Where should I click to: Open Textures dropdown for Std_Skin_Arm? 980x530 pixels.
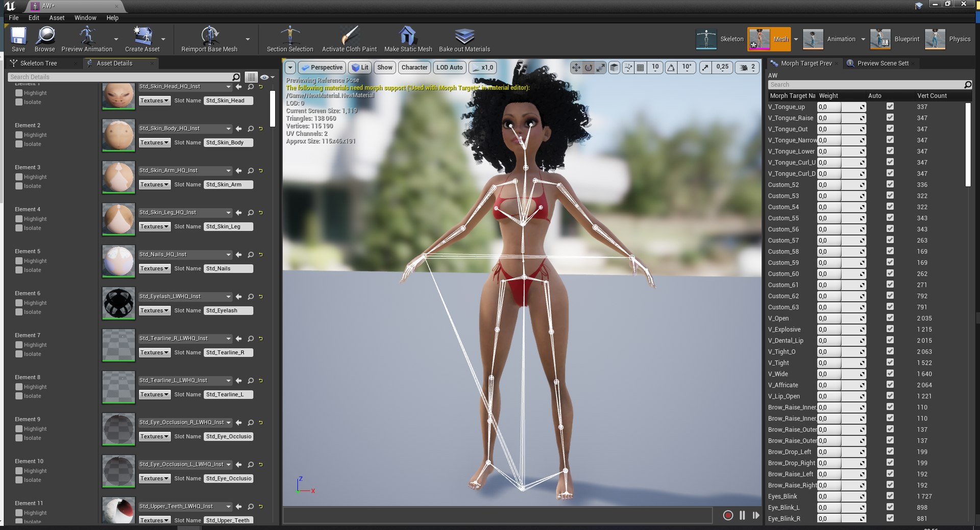click(x=154, y=185)
